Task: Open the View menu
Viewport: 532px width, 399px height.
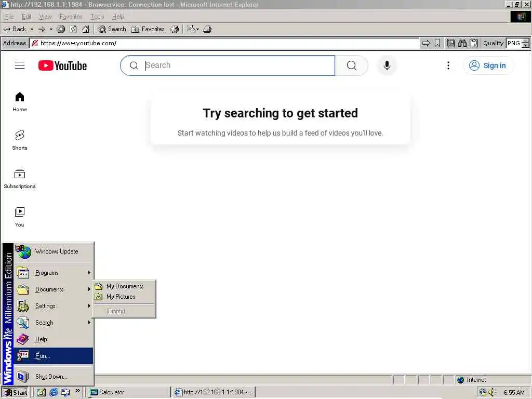Action: pyautogui.click(x=45, y=17)
